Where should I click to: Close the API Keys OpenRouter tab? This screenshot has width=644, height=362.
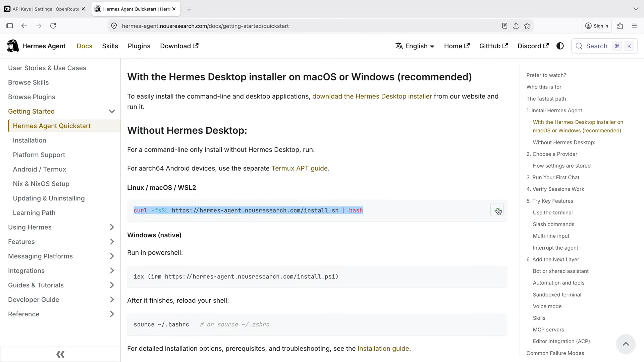83,9
